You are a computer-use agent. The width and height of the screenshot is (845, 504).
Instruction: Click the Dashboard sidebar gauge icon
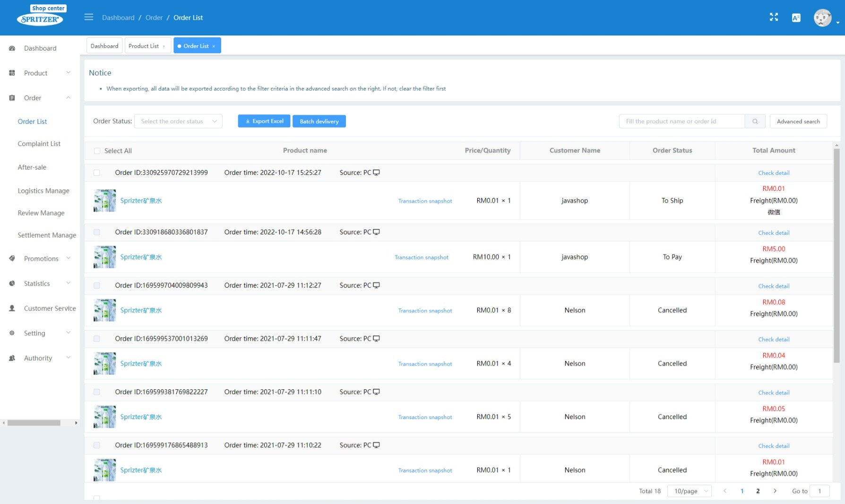[x=12, y=48]
